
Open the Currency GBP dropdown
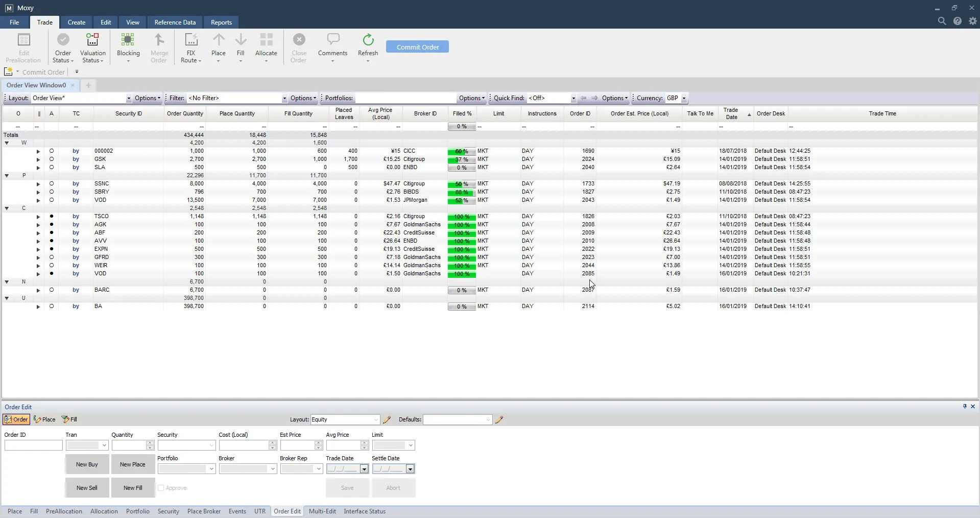[684, 98]
